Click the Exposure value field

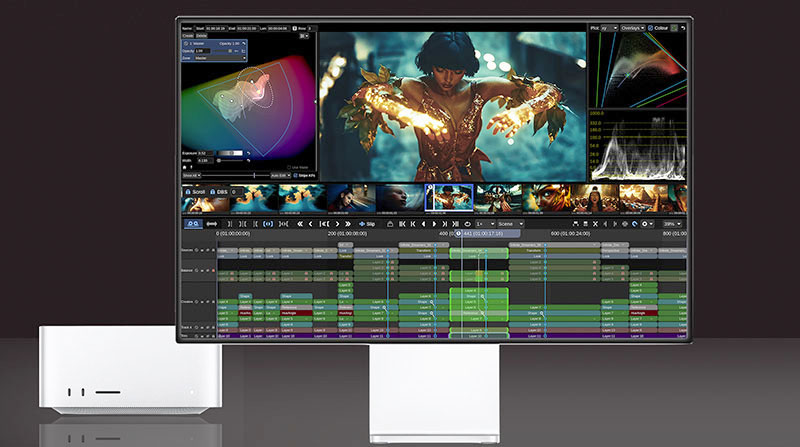(205, 153)
